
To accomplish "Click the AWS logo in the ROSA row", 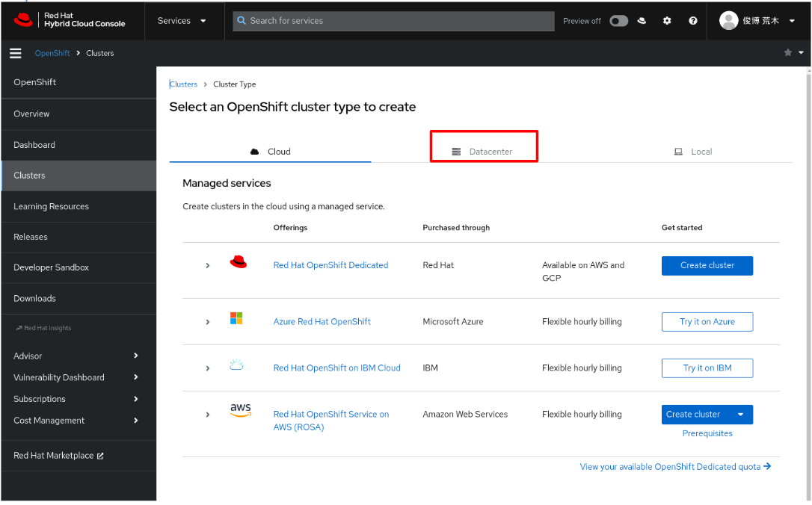I will coord(240,410).
